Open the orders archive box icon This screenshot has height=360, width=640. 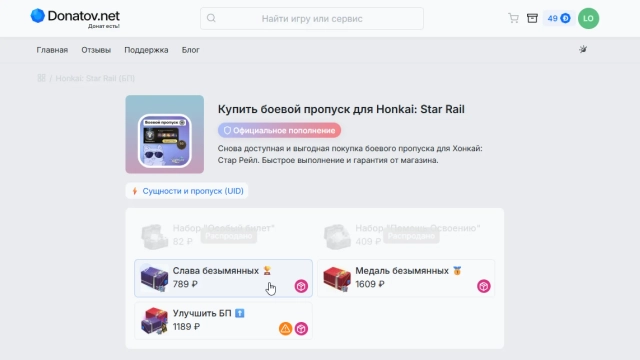[x=532, y=18]
